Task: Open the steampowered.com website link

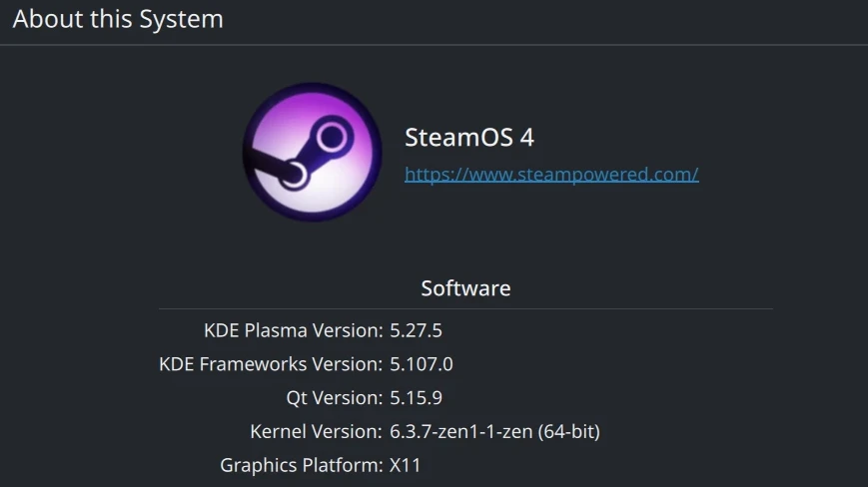Action: tap(551, 175)
